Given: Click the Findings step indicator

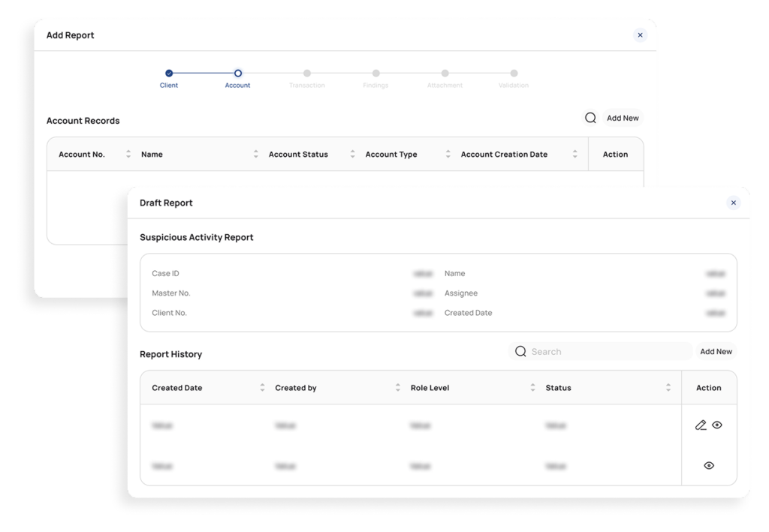Looking at the screenshot, I should pyautogui.click(x=375, y=74).
